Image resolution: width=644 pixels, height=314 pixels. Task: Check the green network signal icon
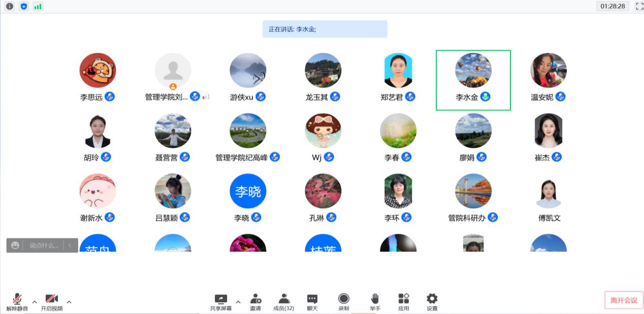38,7
